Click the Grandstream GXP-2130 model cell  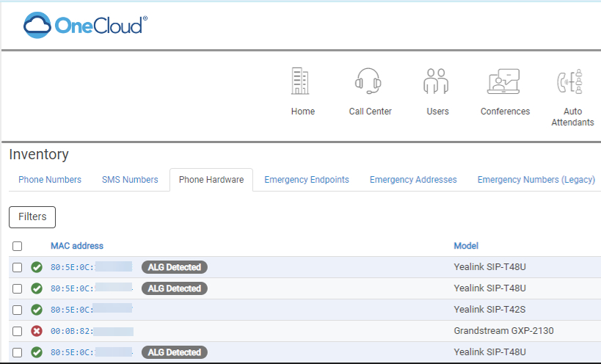tap(503, 331)
